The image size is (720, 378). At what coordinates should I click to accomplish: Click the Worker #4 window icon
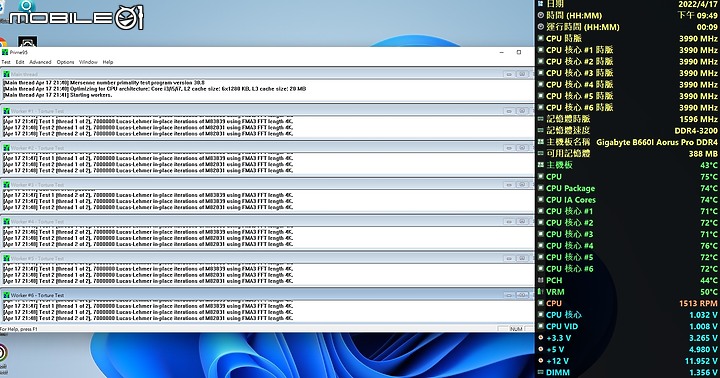[x=6, y=221]
